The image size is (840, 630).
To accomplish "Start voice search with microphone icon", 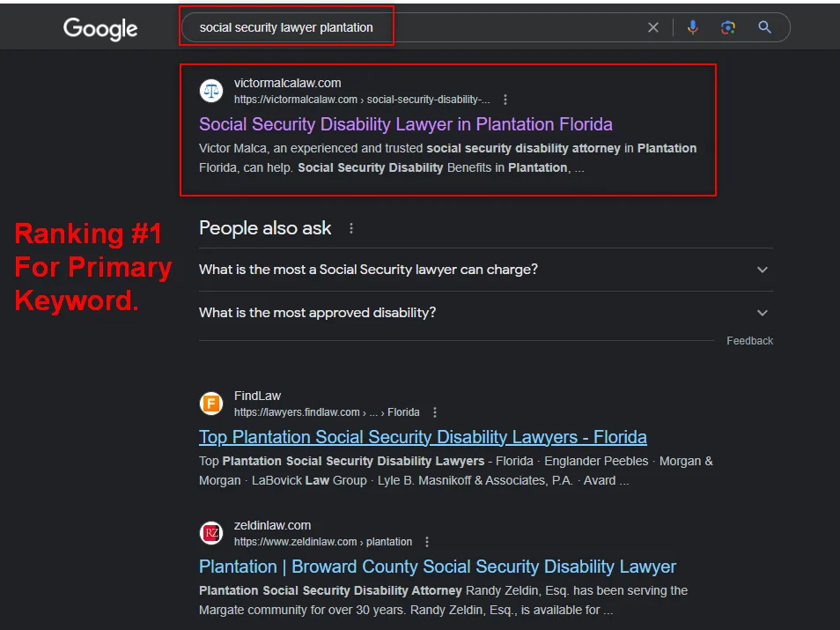I will pos(693,27).
